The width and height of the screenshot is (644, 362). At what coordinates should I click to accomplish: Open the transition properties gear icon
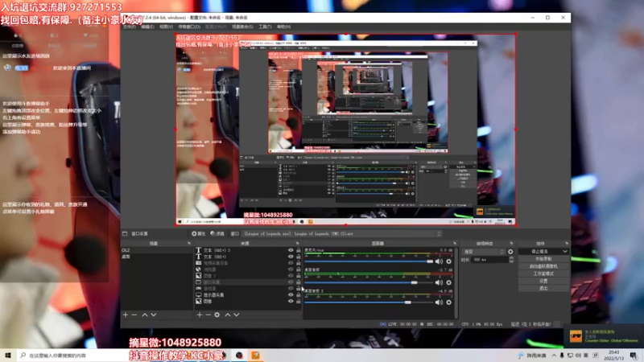pyautogui.click(x=510, y=252)
